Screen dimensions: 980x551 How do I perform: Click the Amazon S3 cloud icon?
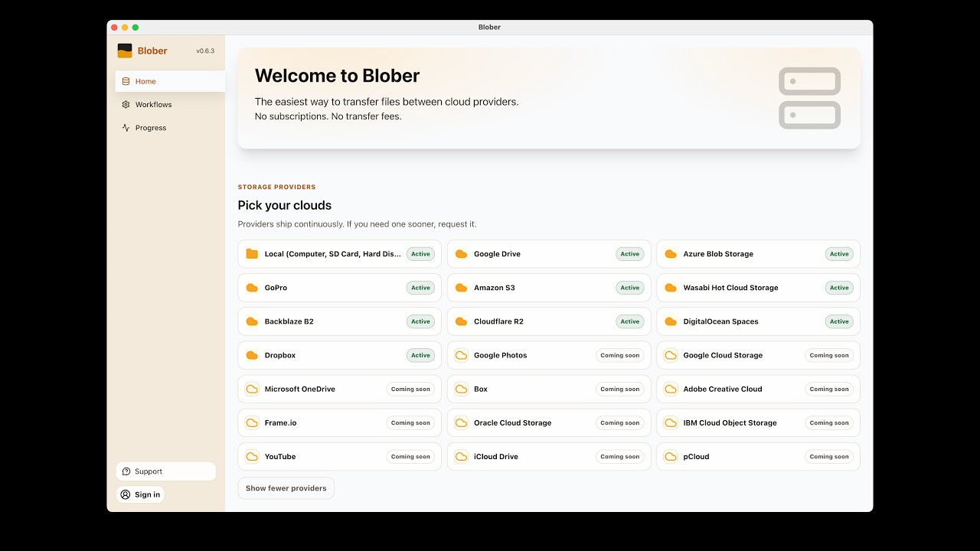click(461, 288)
